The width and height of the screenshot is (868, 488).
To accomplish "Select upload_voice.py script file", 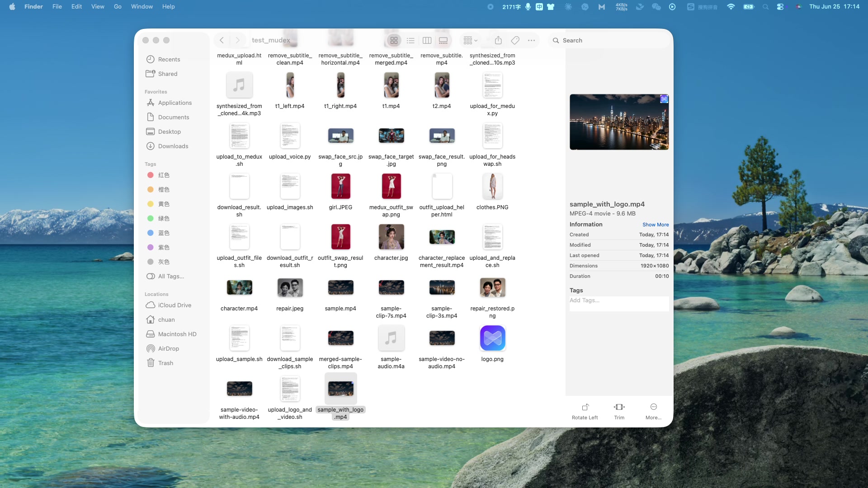I will (290, 136).
